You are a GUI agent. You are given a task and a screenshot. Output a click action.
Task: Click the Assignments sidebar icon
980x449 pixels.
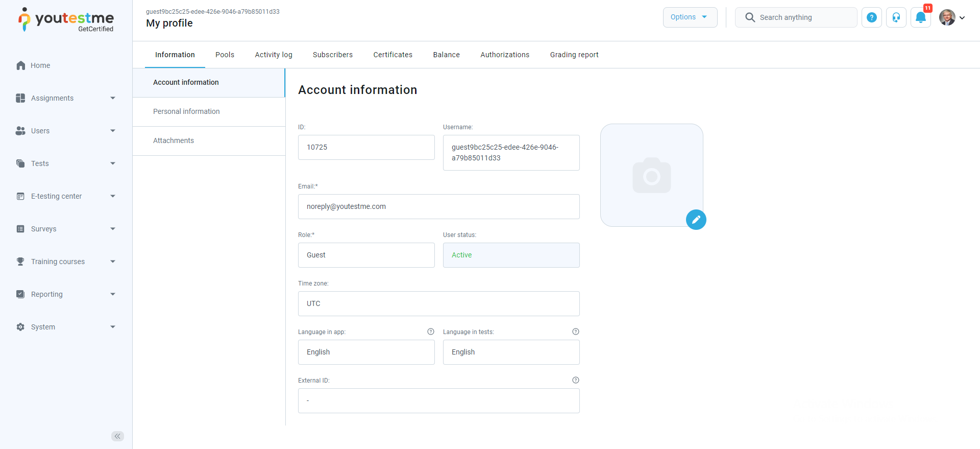[x=20, y=98]
